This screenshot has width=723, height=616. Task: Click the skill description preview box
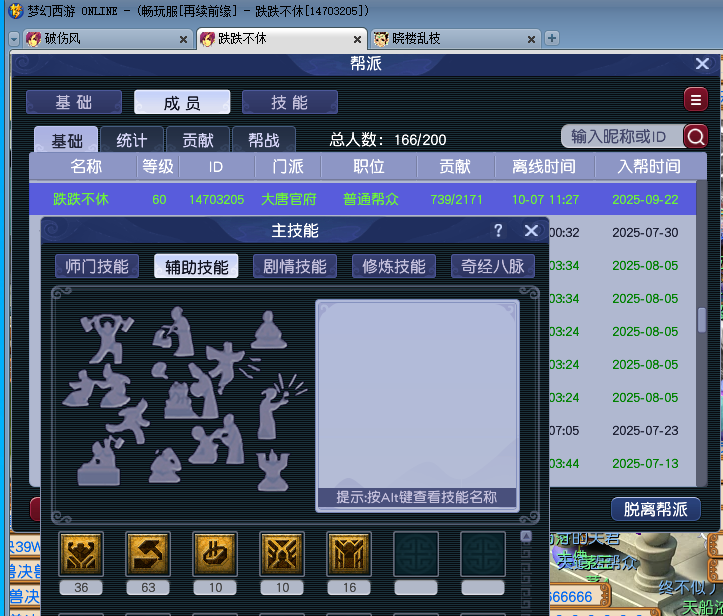[417, 406]
